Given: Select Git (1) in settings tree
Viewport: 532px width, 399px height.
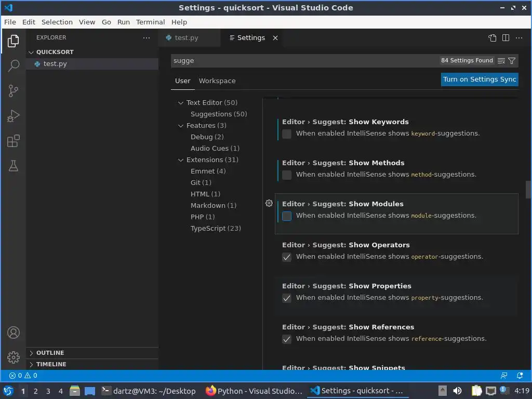Looking at the screenshot, I should (201, 182).
